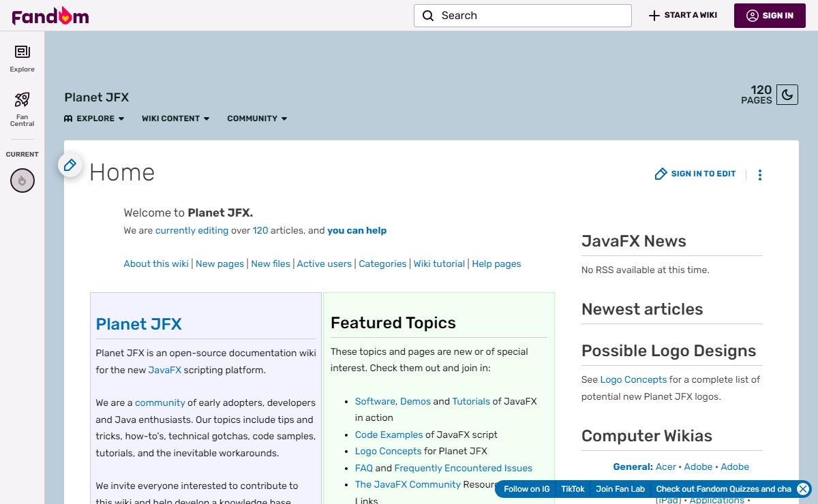Click the user icon in Sign In button
Screen dimensions: 818x504
pos(753,16)
